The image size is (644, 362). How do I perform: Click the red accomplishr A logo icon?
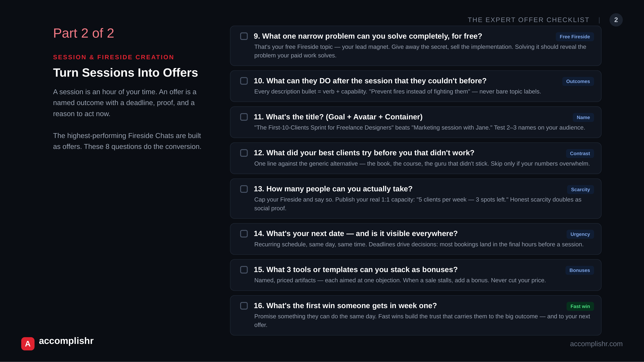coord(28,343)
